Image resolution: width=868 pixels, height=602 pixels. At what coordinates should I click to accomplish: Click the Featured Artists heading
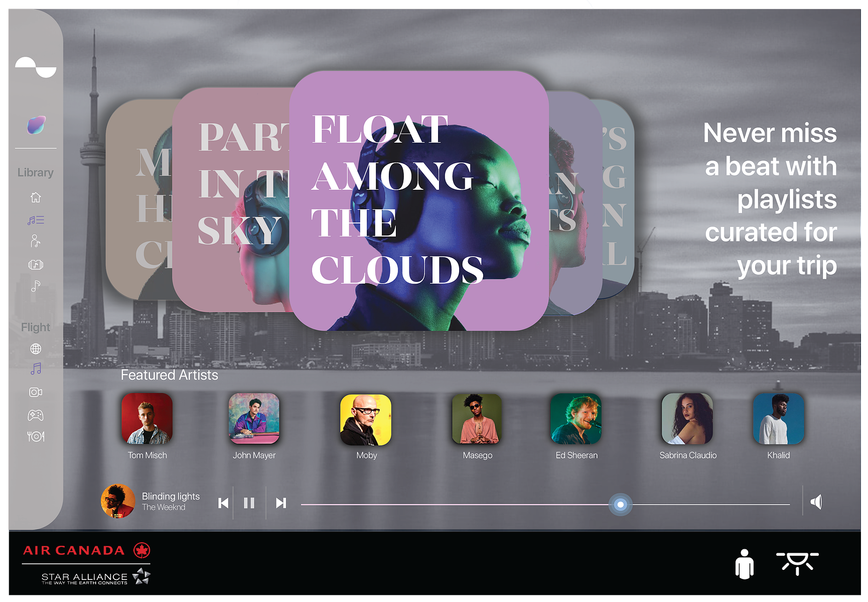tap(170, 375)
